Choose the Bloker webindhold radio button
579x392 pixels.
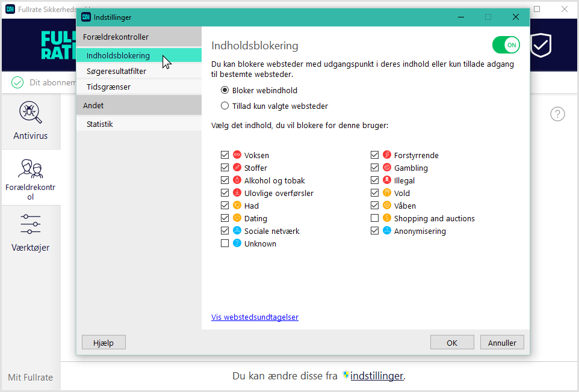(x=225, y=91)
